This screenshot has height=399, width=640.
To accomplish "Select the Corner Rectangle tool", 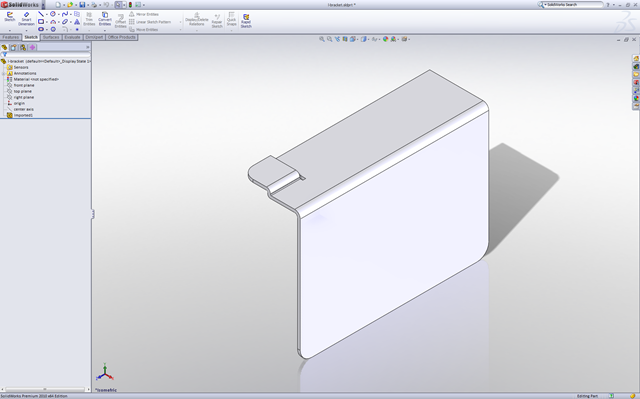I will pos(41,22).
